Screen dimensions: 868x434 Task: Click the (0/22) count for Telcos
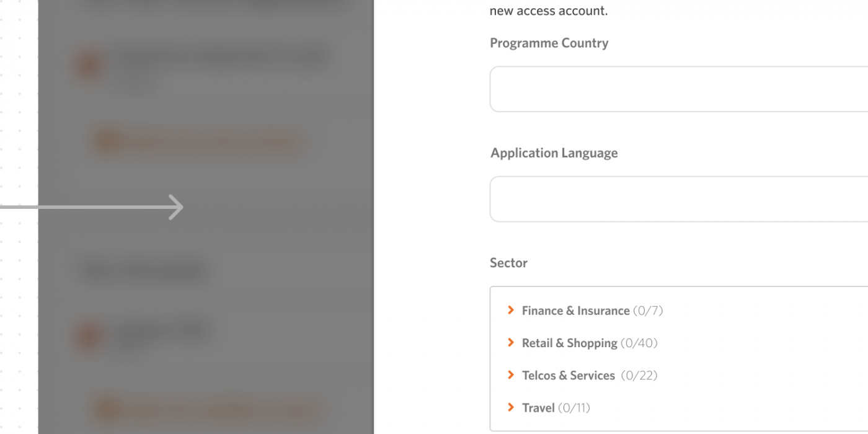pyautogui.click(x=639, y=375)
